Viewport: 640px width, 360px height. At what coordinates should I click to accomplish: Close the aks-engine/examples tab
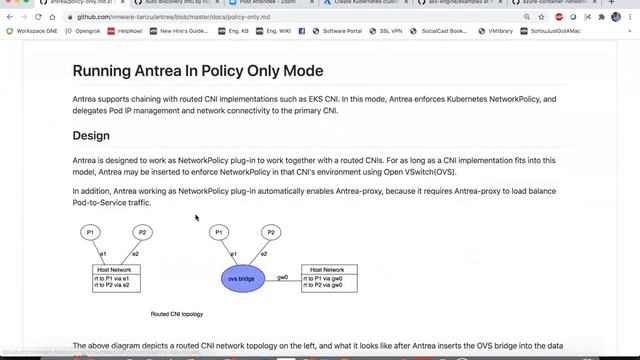[x=500, y=2]
